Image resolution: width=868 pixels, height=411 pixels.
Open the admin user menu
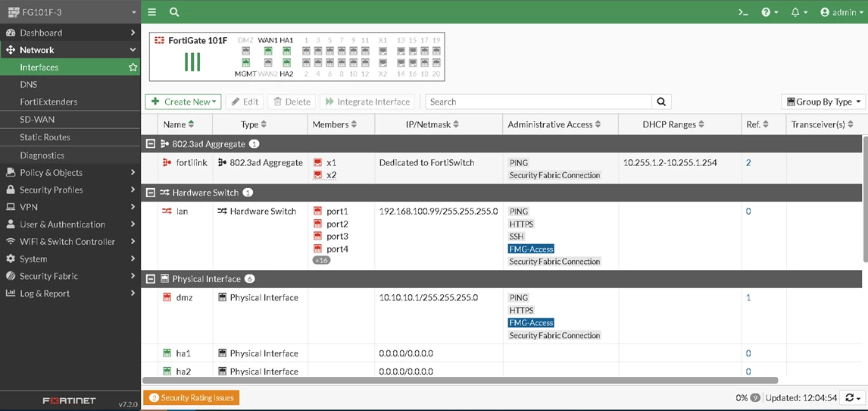coord(842,12)
